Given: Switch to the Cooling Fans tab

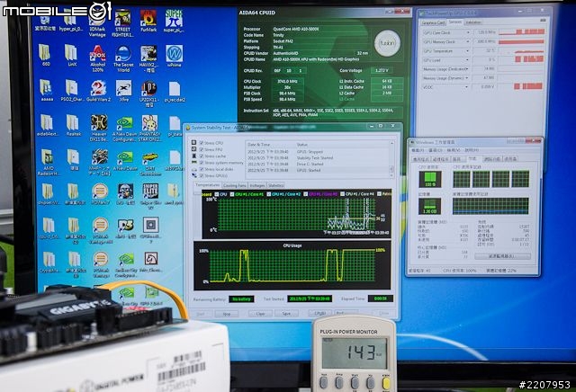Looking at the screenshot, I should 234,186.
